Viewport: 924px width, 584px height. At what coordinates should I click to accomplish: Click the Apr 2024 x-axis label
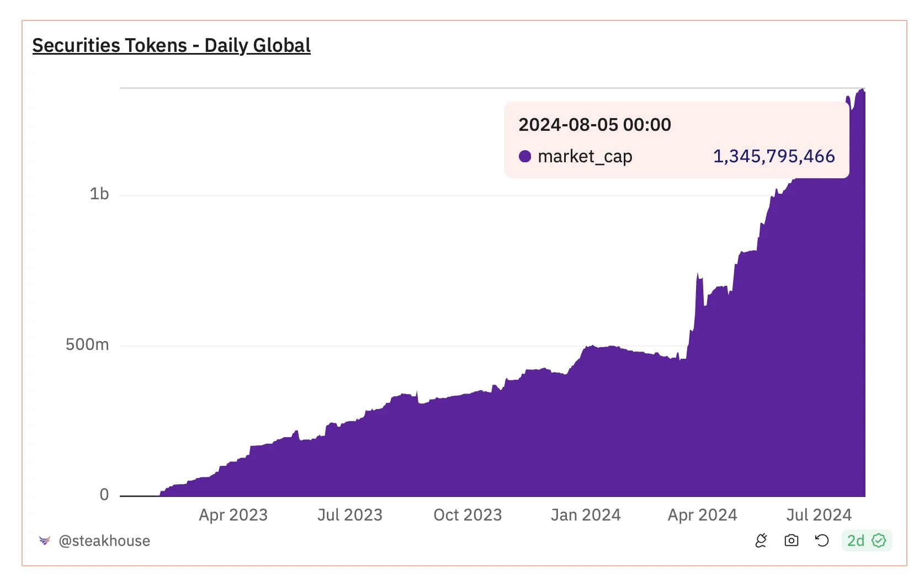click(702, 515)
